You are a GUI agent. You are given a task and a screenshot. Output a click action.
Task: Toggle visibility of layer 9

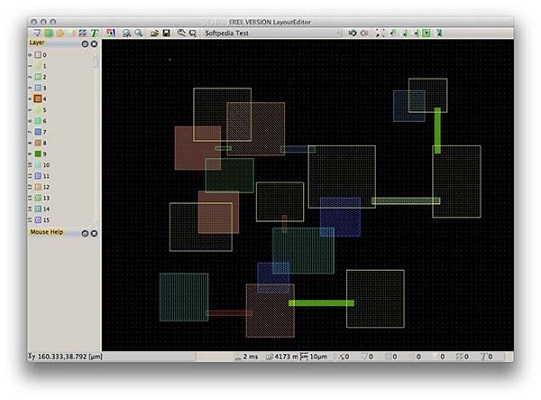click(30, 154)
